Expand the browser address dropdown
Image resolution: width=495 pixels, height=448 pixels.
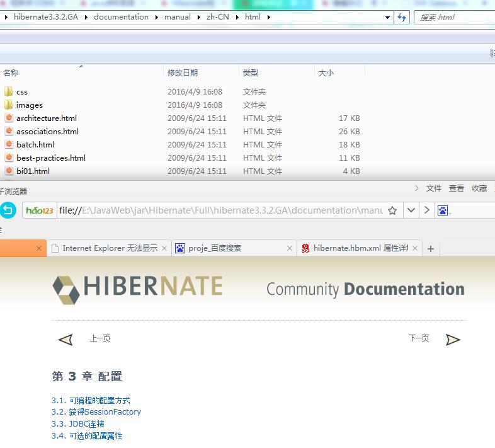[411, 210]
